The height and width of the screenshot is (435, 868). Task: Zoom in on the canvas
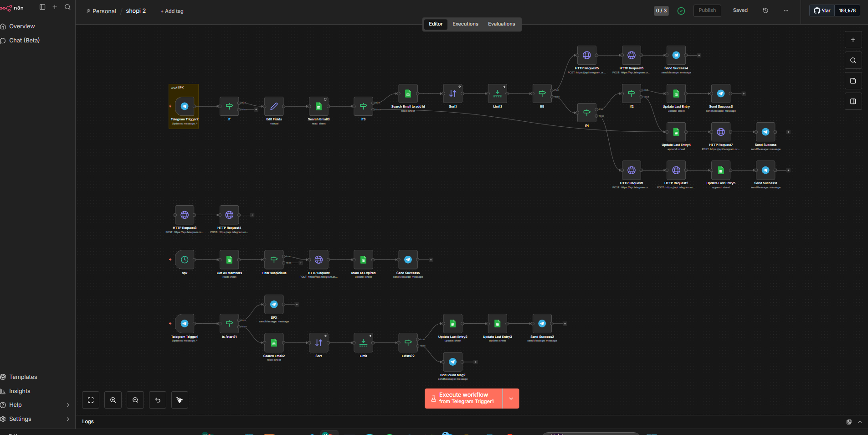coord(113,400)
